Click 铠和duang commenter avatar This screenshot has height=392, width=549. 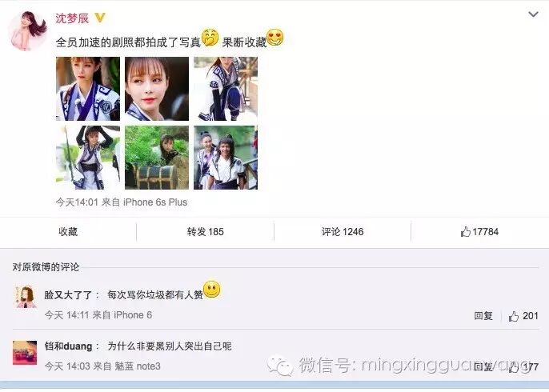[25, 353]
